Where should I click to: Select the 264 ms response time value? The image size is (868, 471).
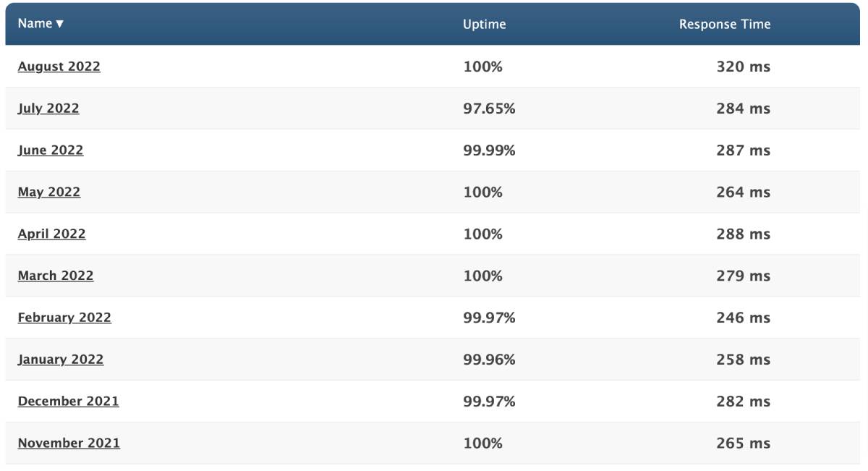pyautogui.click(x=743, y=192)
